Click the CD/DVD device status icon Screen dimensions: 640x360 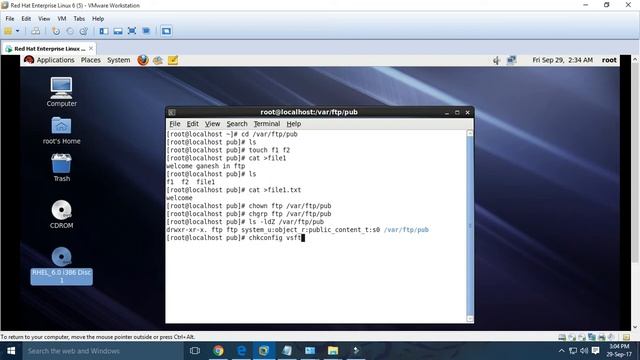tap(572, 337)
